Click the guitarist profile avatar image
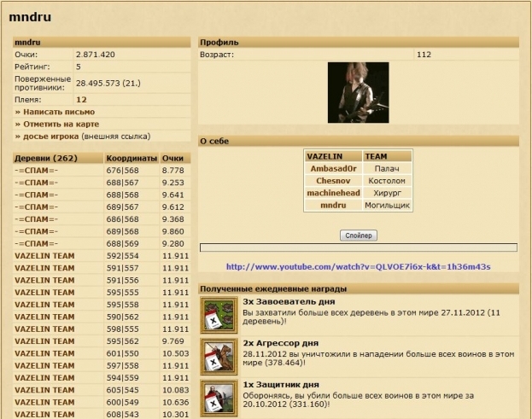The image size is (532, 419). [x=358, y=93]
